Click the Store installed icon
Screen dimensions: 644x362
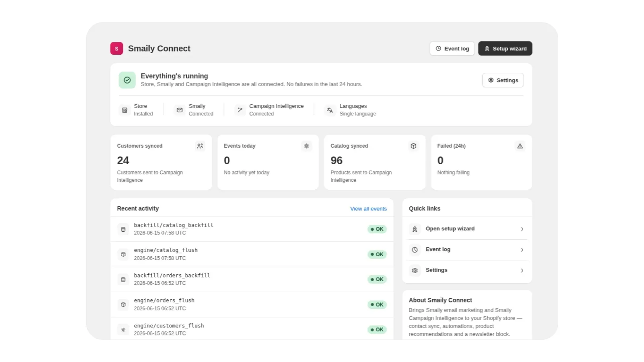(x=125, y=110)
